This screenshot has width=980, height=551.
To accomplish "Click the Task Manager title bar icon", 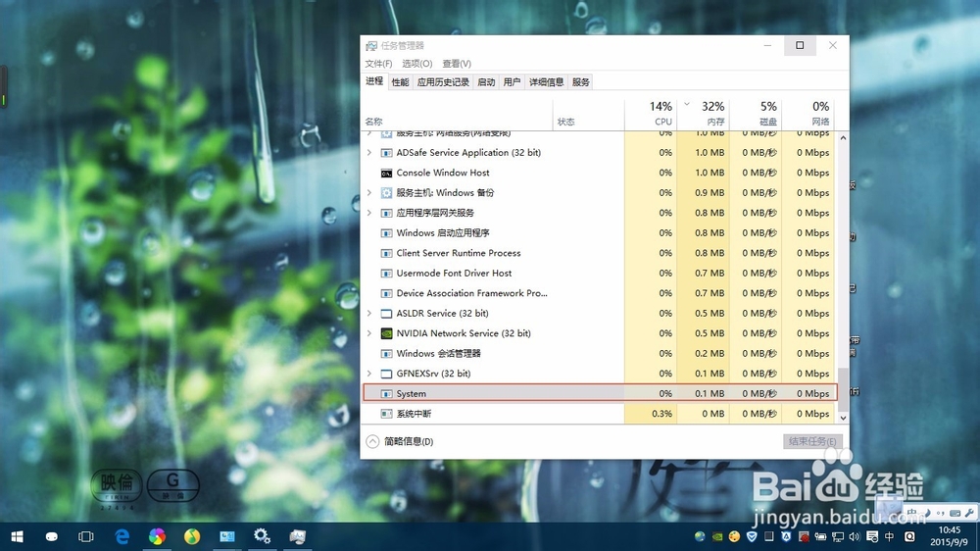I will [x=371, y=46].
